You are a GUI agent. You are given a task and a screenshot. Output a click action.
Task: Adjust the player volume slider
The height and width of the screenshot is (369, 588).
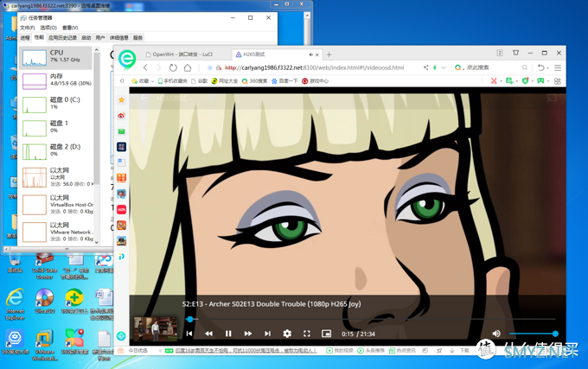pos(533,334)
